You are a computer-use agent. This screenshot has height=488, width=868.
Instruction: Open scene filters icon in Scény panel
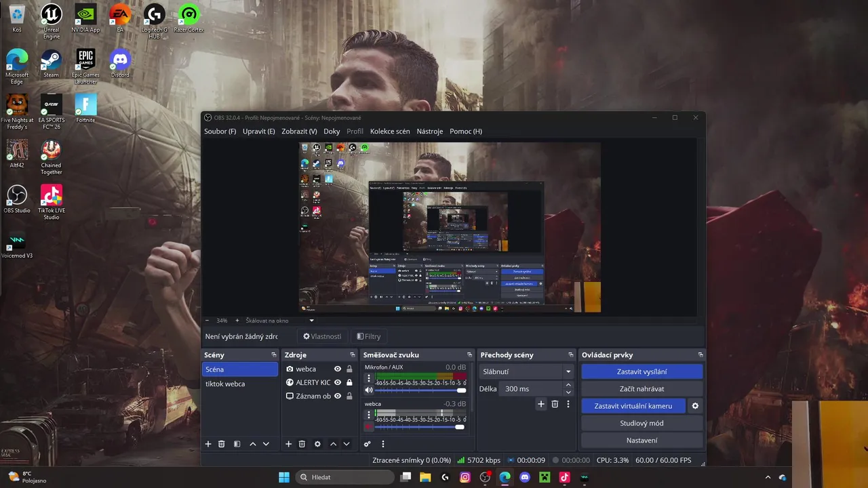pyautogui.click(x=237, y=444)
